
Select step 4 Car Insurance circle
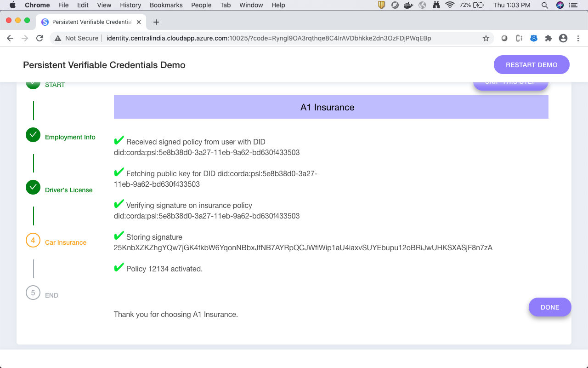point(33,240)
